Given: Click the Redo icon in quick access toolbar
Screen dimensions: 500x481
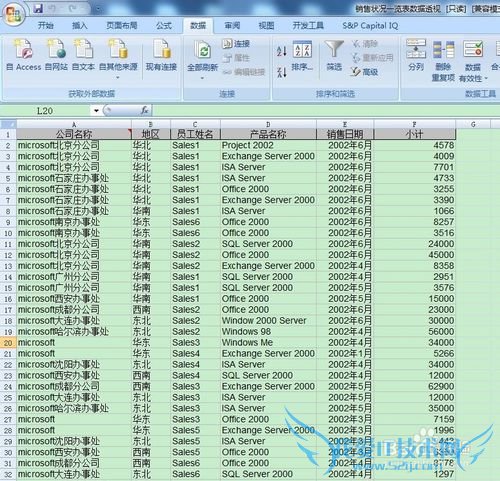Looking at the screenshot, I should (73, 8).
